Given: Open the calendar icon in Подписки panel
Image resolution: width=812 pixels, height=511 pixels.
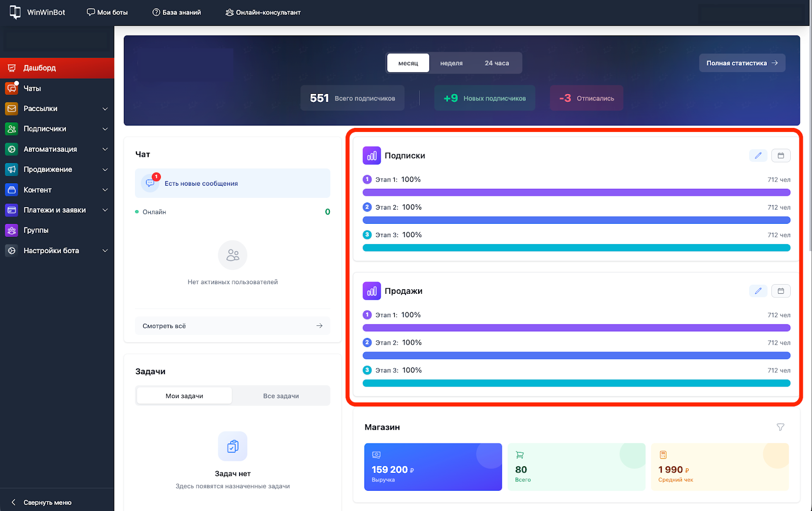Looking at the screenshot, I should click(781, 156).
